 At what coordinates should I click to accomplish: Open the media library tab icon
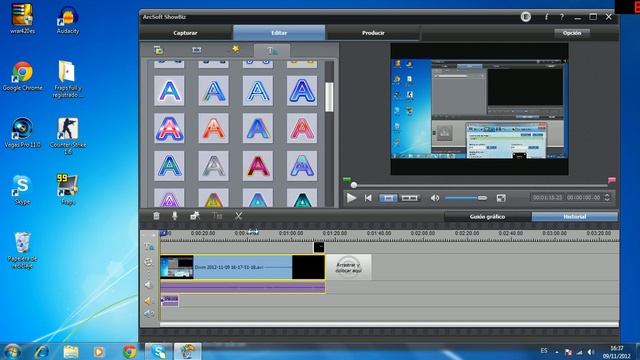click(x=158, y=50)
